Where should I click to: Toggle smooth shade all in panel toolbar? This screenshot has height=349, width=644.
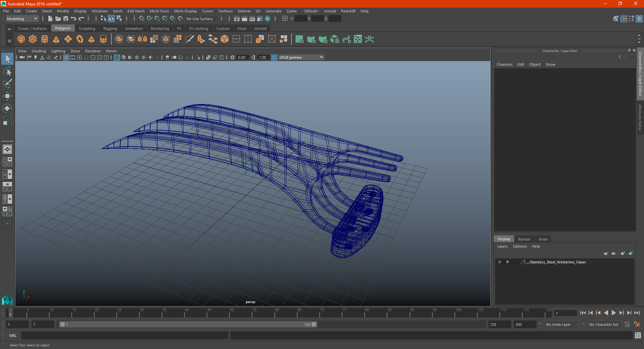123,57
